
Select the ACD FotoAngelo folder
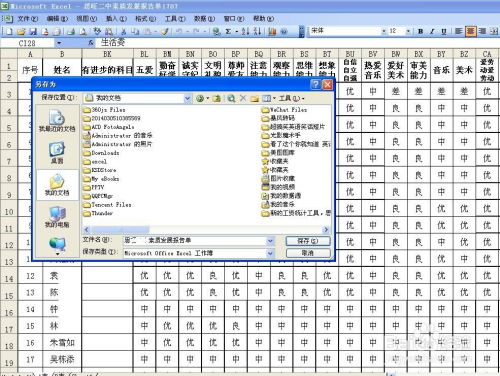108,127
